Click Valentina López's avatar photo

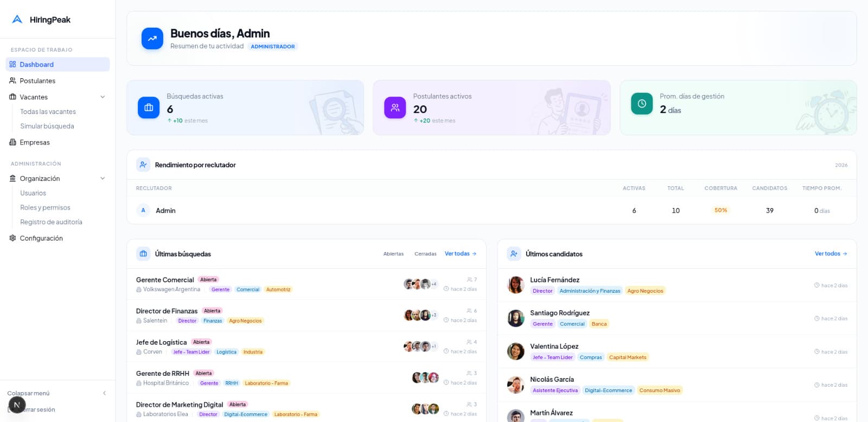pos(515,351)
